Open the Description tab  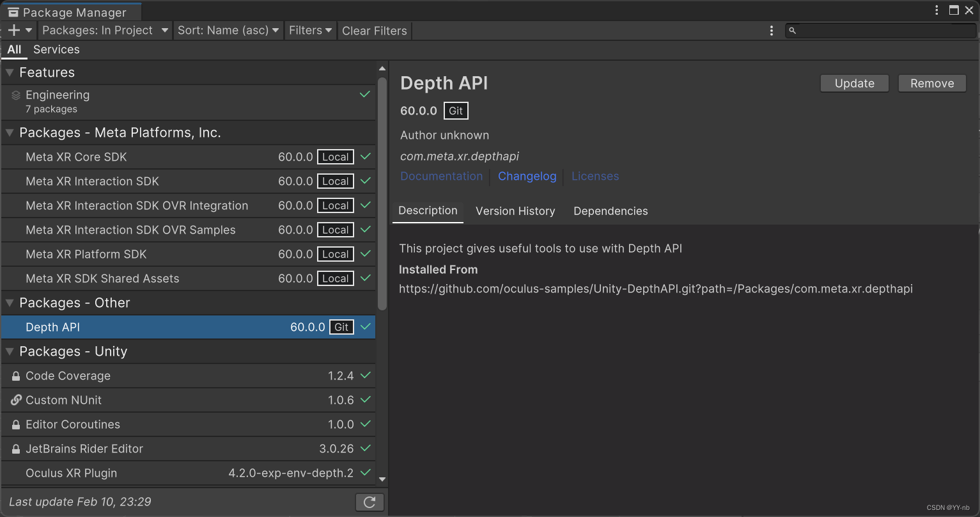(x=428, y=211)
